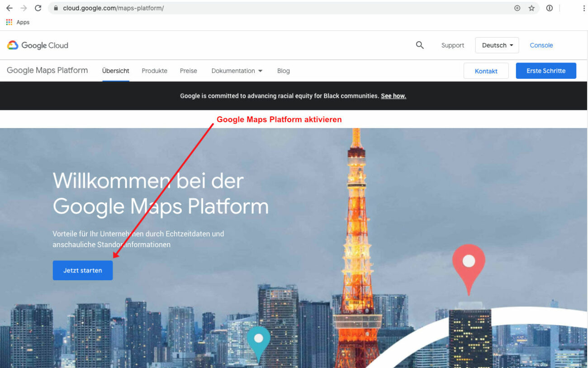Expand the Dokumentation dropdown menu
The height and width of the screenshot is (368, 588).
(237, 71)
